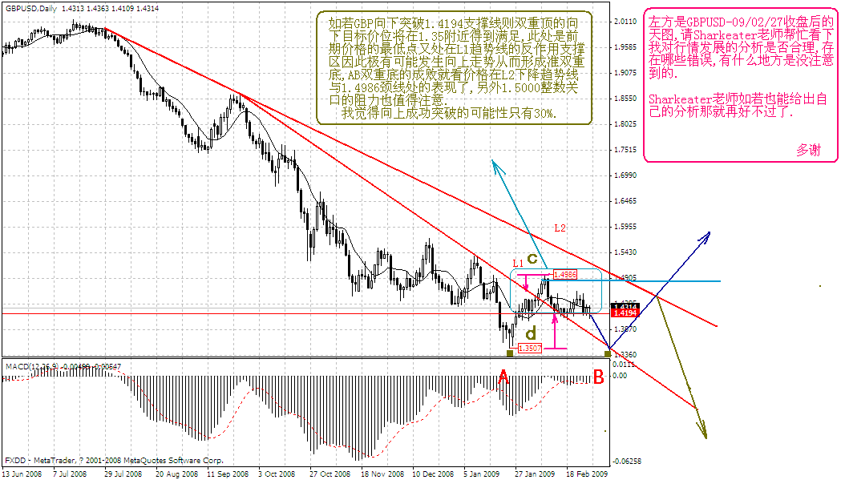Image resolution: width=841 pixels, height=504 pixels.
Task: Click the 10 Dec 2008 date label
Action: pos(433,474)
